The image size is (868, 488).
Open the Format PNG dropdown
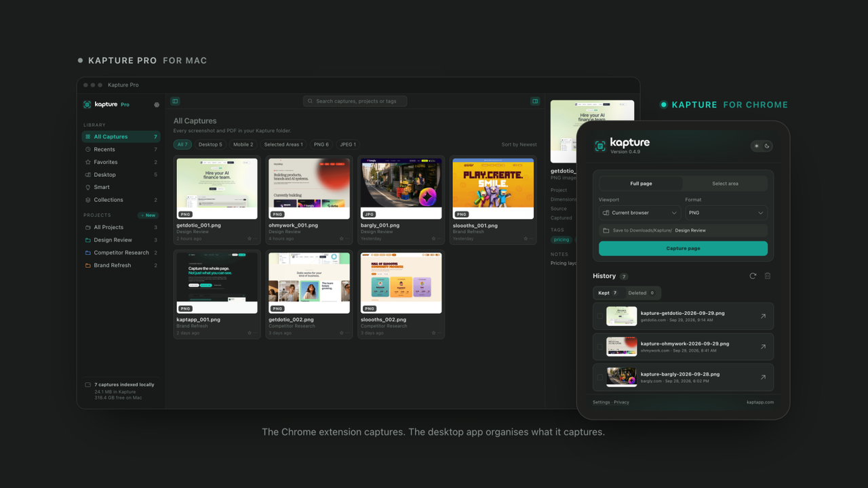[726, 213]
